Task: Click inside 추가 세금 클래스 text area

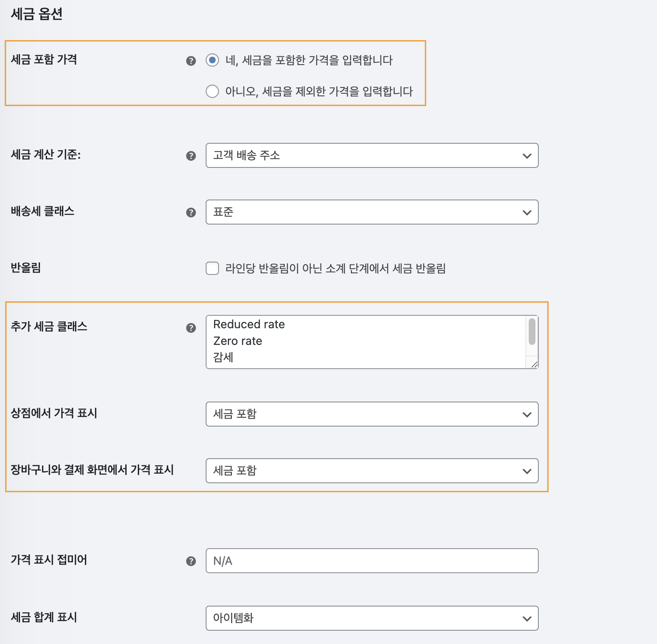Action: (366, 342)
